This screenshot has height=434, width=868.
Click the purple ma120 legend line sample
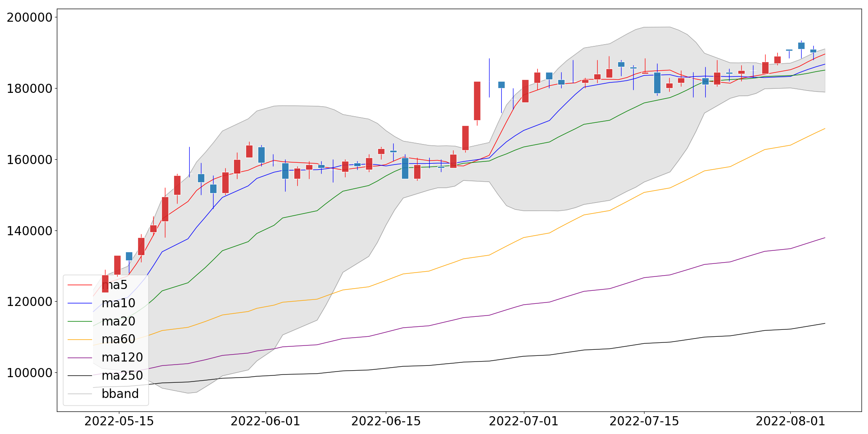tap(80, 358)
